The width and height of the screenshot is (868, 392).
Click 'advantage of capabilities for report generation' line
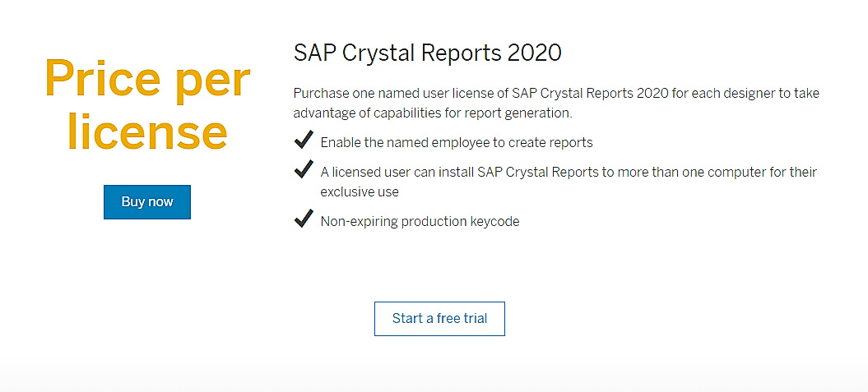point(432,113)
